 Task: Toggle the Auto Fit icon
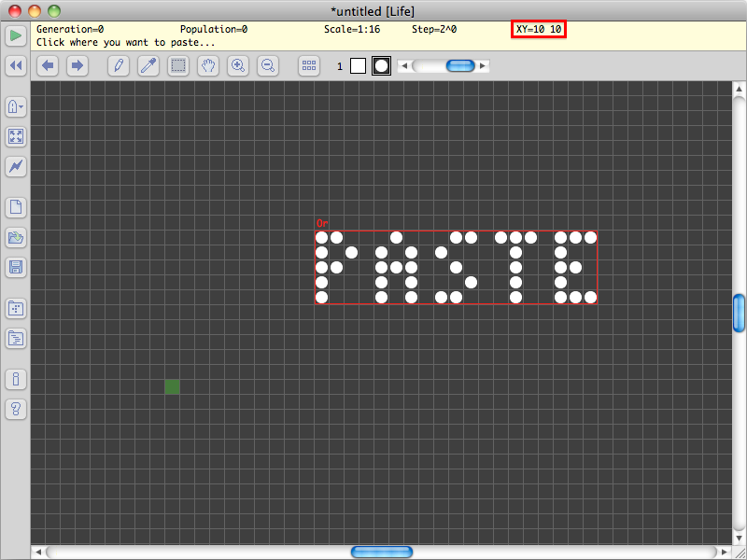coord(16,136)
